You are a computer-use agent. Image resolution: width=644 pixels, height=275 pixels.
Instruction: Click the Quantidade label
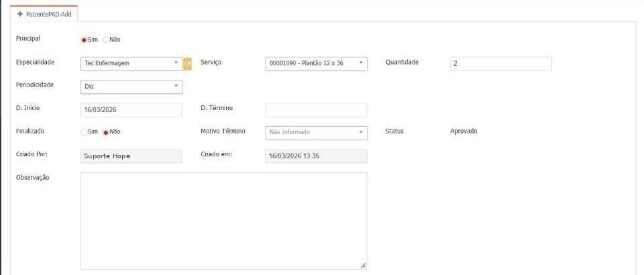[402, 62]
